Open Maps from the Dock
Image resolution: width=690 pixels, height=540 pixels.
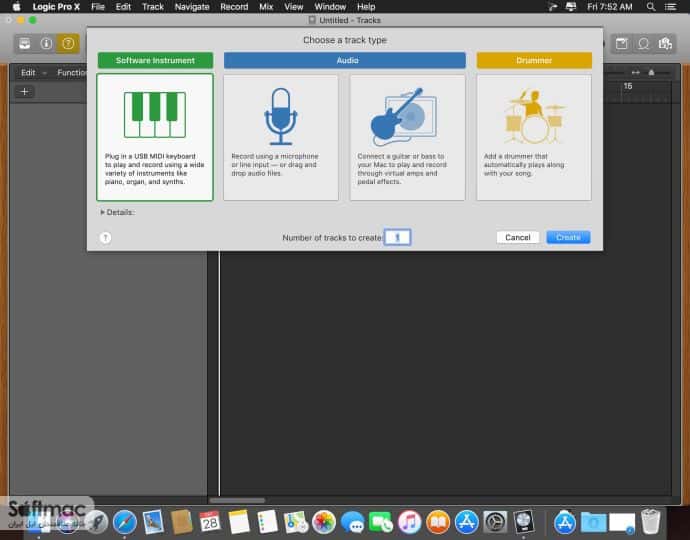295,522
